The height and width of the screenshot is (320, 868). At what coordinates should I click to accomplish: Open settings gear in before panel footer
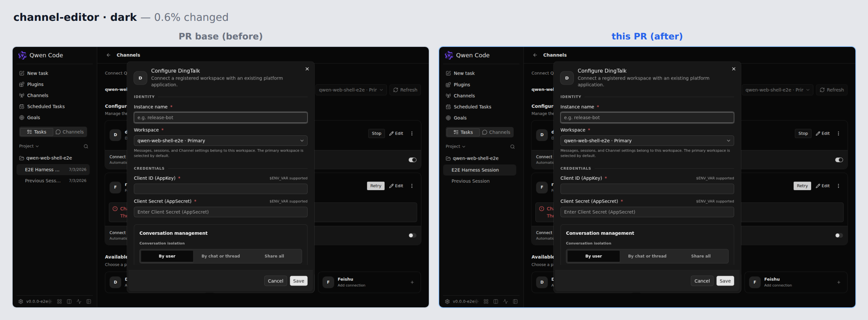(21, 301)
